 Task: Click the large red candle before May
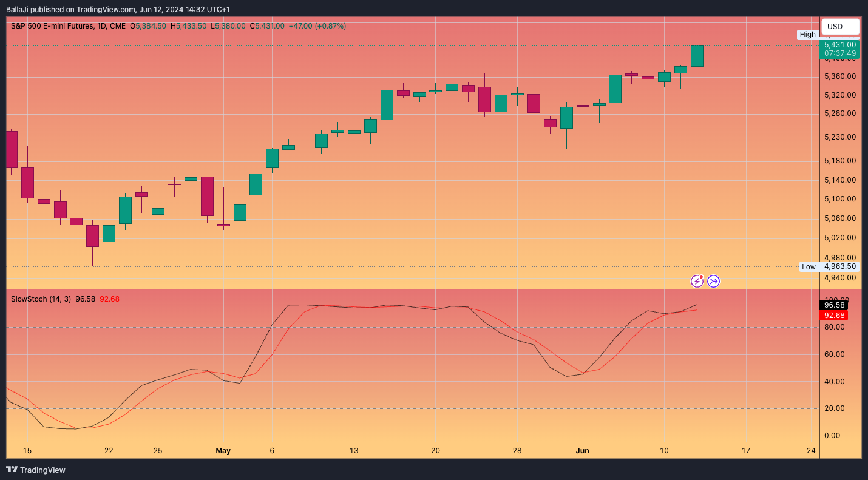(208, 197)
